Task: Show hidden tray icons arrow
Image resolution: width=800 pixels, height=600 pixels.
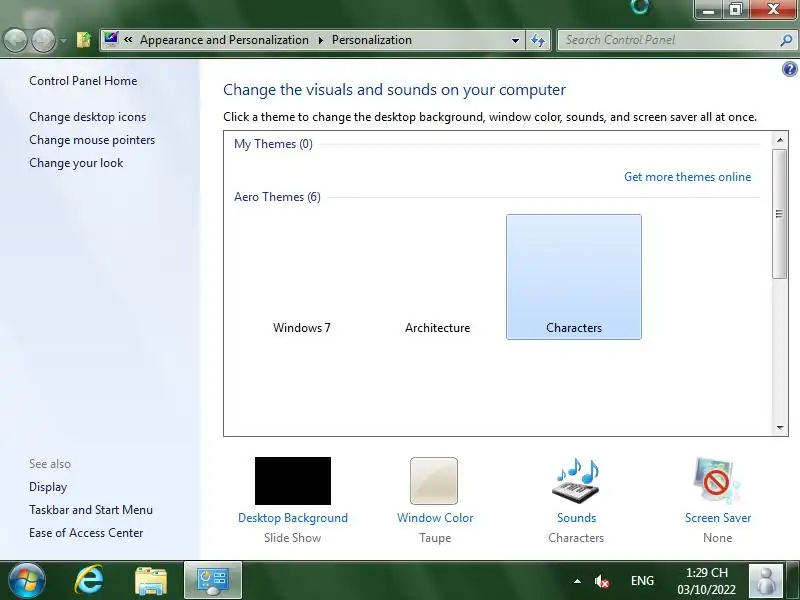Action: [x=577, y=581]
